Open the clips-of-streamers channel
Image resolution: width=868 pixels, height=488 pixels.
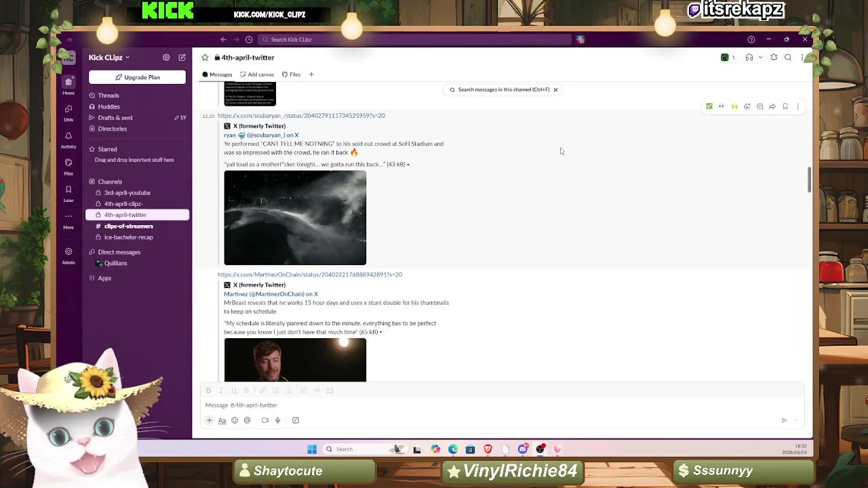(x=128, y=226)
